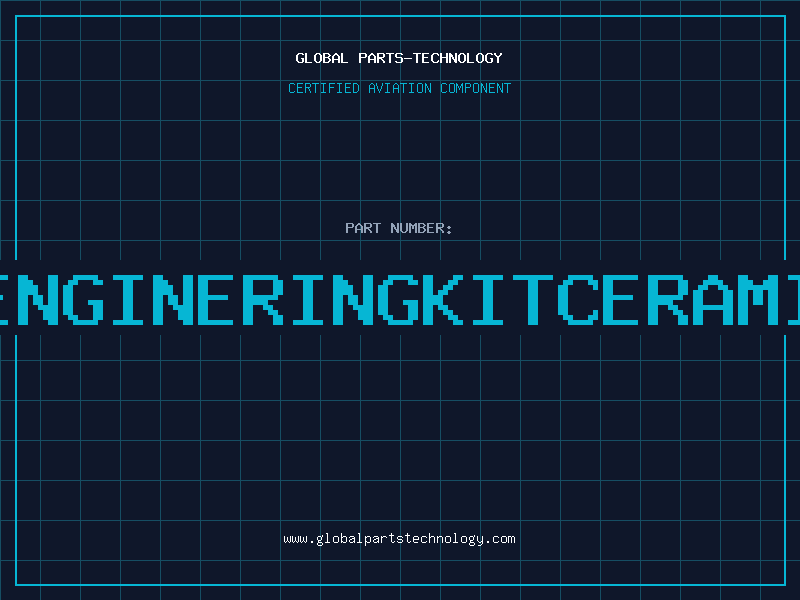Click the bottom cyan border line of the frame
This screenshot has height=600, width=800.
coord(400,585)
